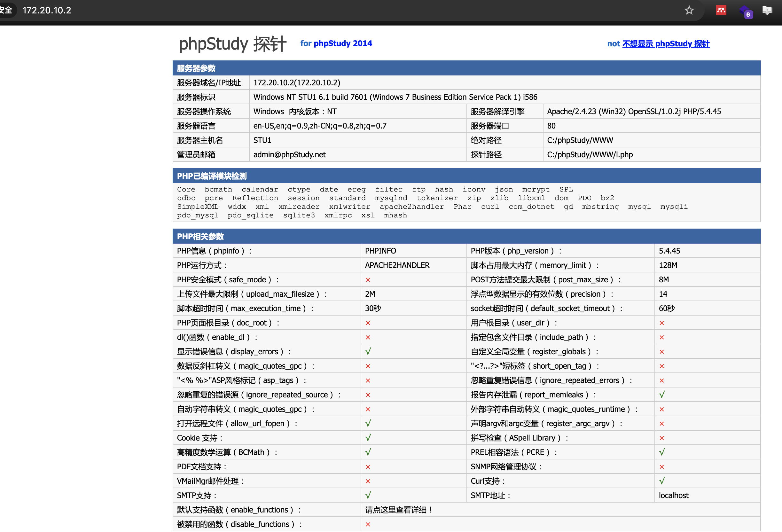782x532 pixels.
Task: Click the 不想显示 phpStudy 探针 link
Action: click(666, 44)
